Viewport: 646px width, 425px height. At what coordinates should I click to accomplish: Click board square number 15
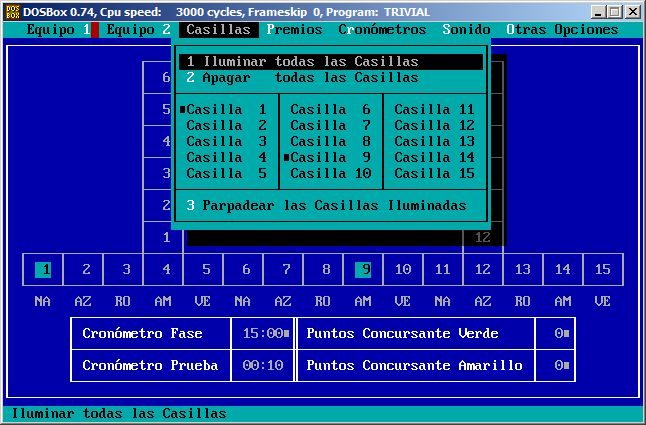pyautogui.click(x=602, y=269)
